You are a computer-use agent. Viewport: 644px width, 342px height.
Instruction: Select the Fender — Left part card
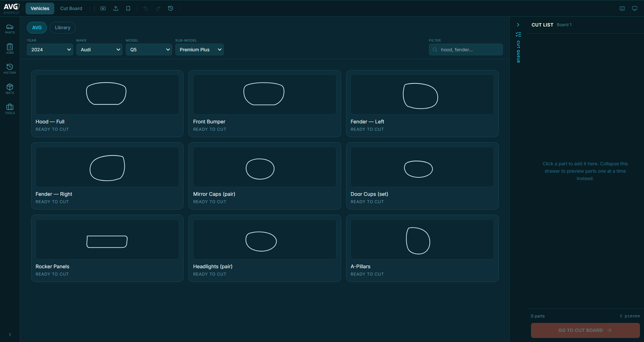[422, 104]
